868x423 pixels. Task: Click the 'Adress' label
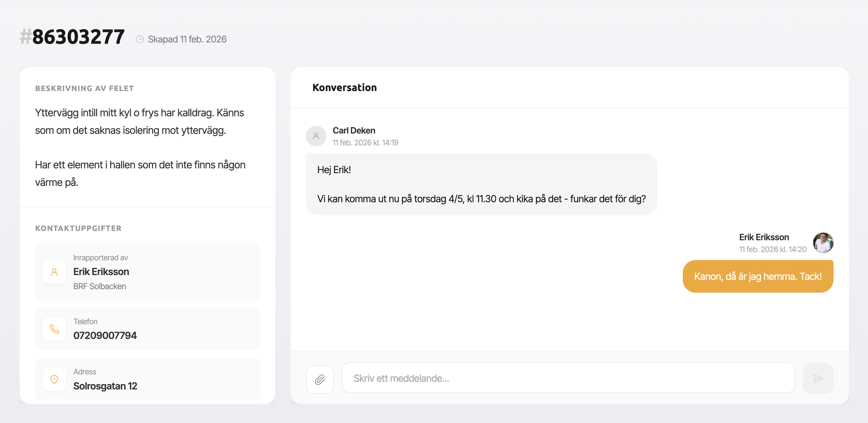click(x=85, y=372)
